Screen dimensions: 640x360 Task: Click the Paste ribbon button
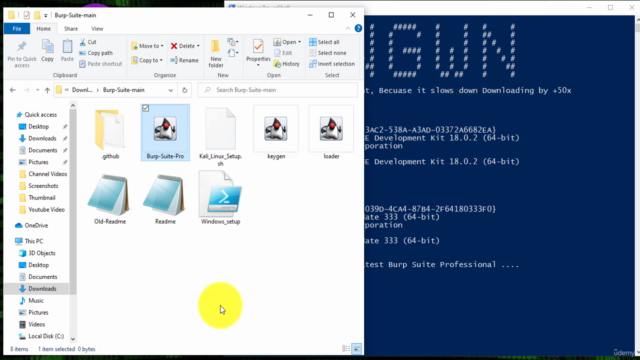(67, 51)
